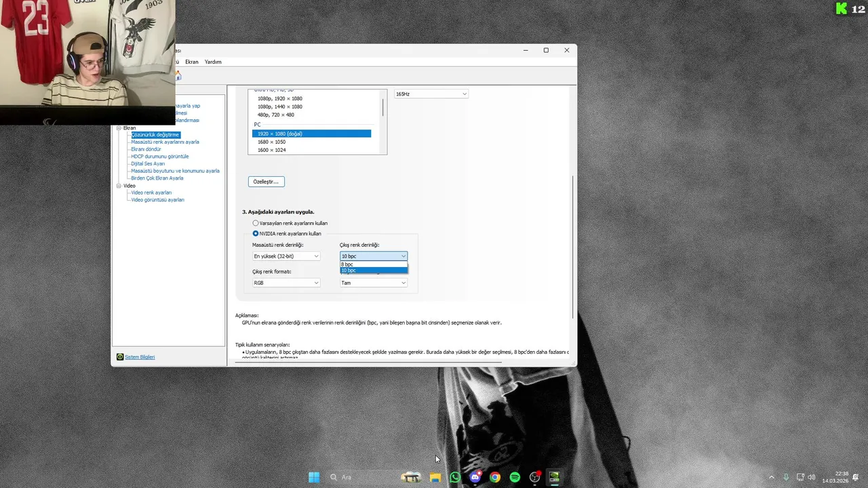Viewport: 868px width, 488px height.
Task: Open Birden Çok Ekran Ayarla page
Action: click(157, 178)
